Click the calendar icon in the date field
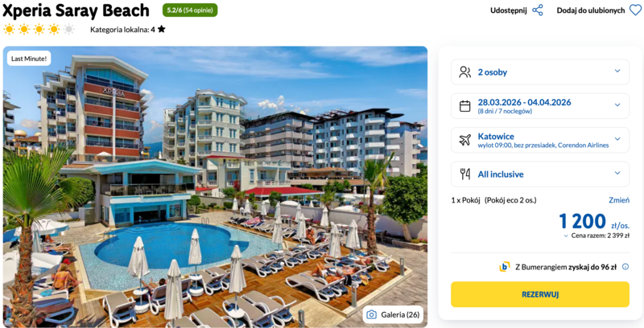Viewport: 644px width, 328px height. click(465, 106)
